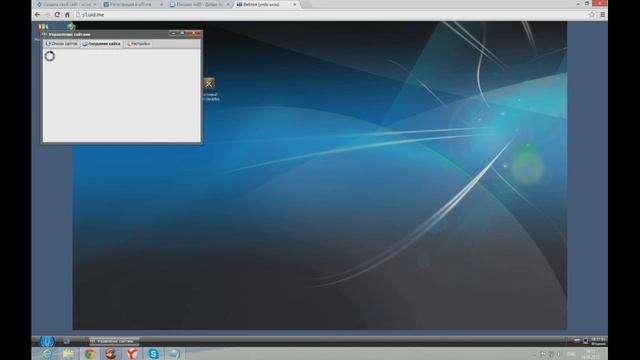Minimize the site management window
This screenshot has width=640, height=360.
pyautogui.click(x=173, y=33)
